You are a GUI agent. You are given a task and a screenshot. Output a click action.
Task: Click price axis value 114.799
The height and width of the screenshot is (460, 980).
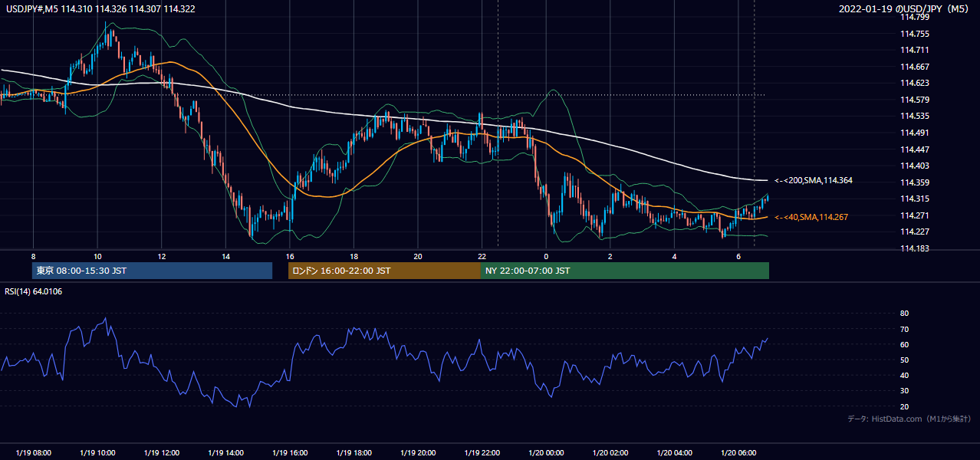click(x=915, y=17)
